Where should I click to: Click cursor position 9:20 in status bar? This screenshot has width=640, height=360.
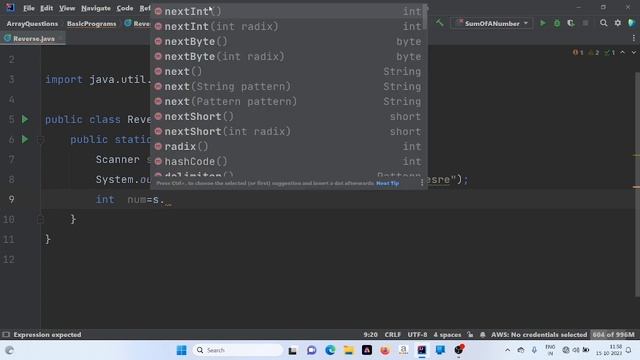tap(371, 334)
